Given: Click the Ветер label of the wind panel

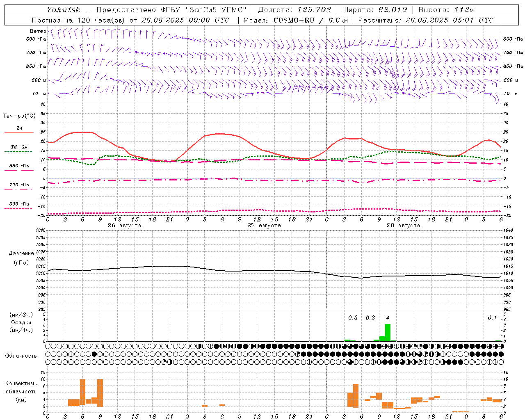Looking at the screenshot, I should pos(38,31).
